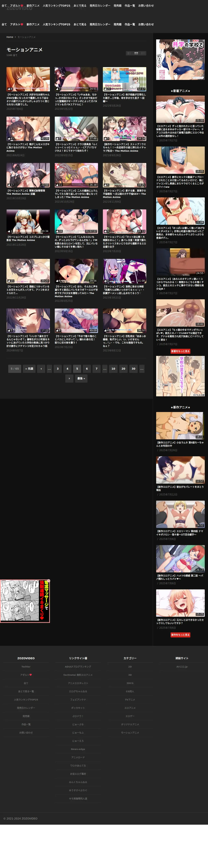Jump to pagination page 20
This screenshot has height=868, width=208.
point(123,369)
